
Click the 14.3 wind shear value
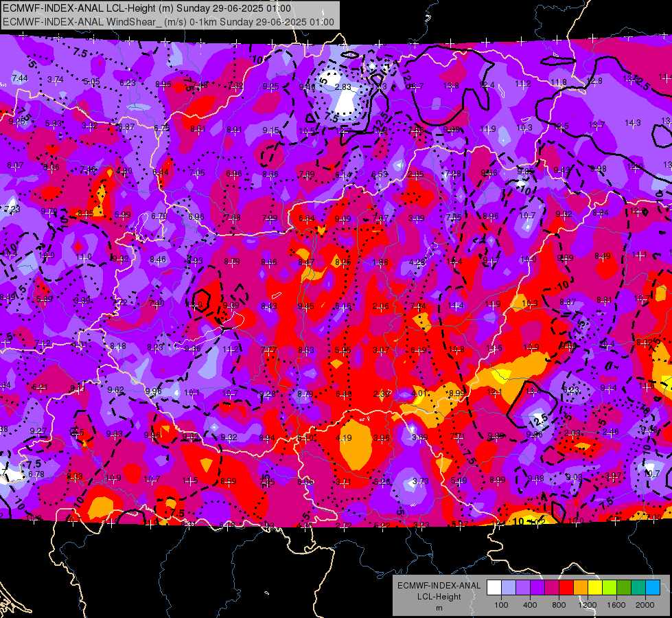click(x=633, y=123)
